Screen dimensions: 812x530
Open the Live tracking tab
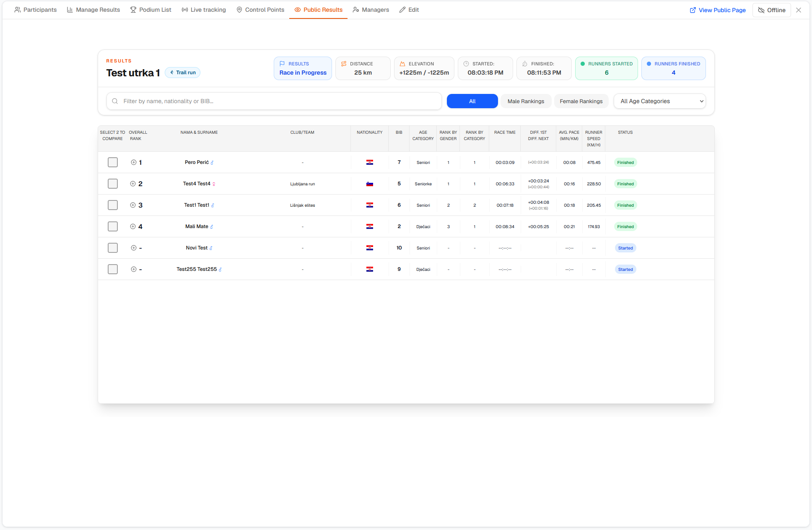204,10
